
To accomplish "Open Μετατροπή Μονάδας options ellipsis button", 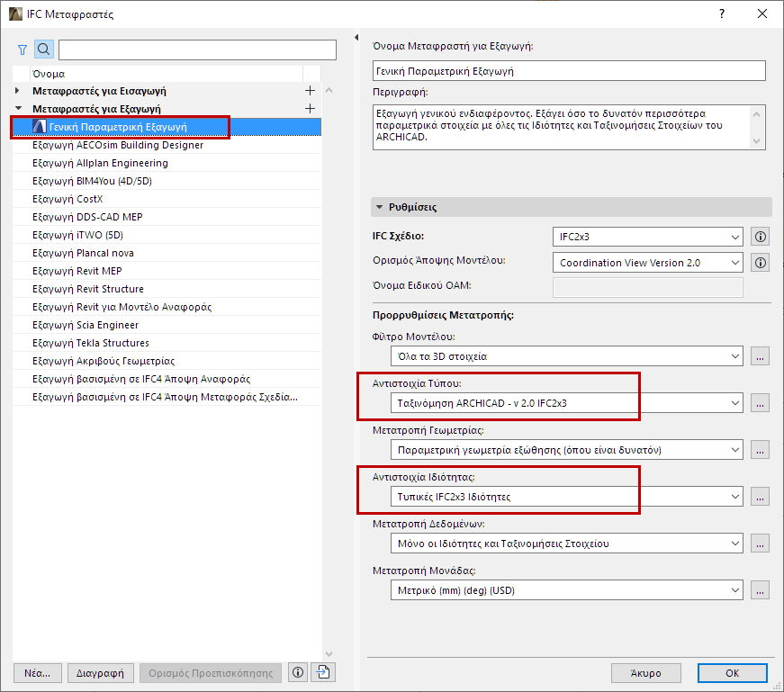I will (760, 590).
